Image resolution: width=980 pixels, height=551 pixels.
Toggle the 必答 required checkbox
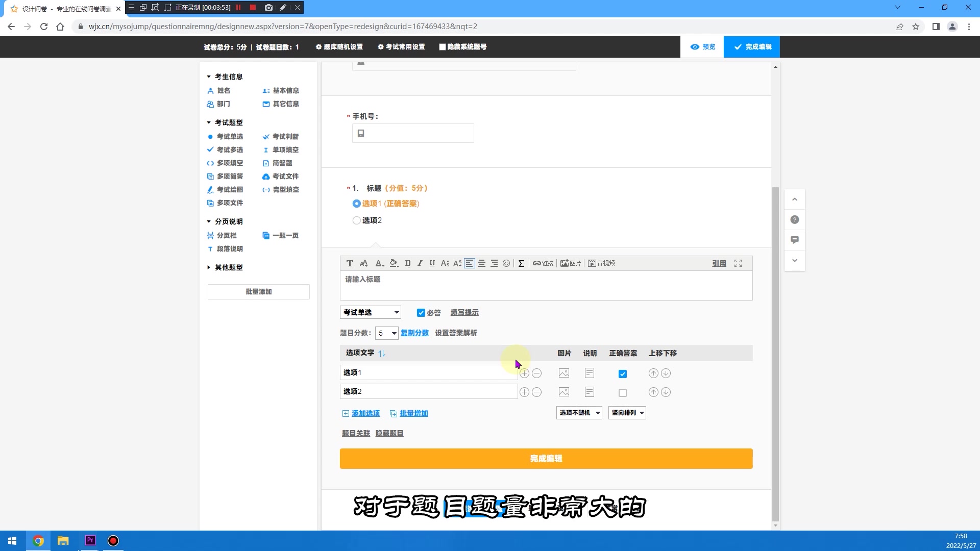[x=421, y=313]
